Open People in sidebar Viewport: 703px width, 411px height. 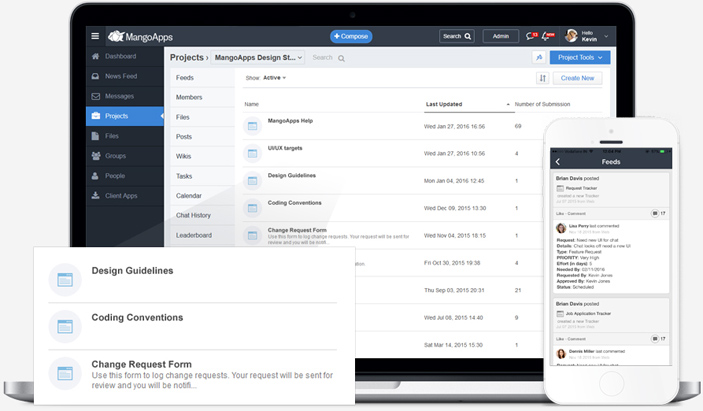(125, 176)
